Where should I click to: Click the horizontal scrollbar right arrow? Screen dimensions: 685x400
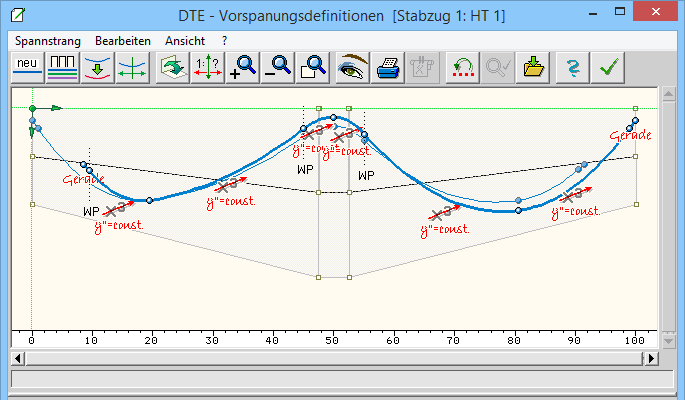click(x=652, y=357)
